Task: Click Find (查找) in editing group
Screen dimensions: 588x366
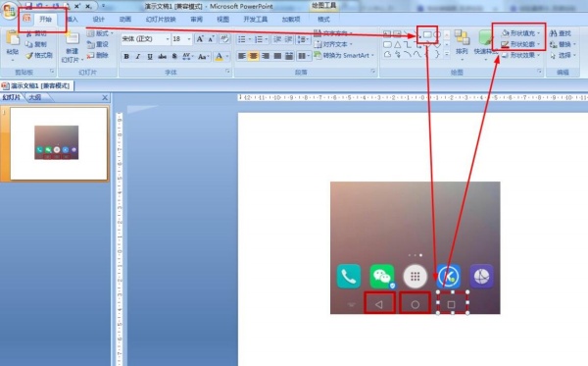Action: pos(561,33)
